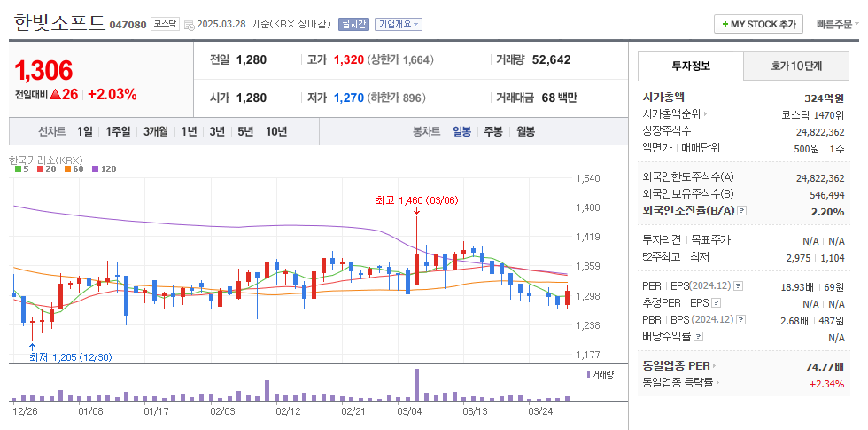Select the 3년 line chart period
The image size is (868, 430).
217,132
